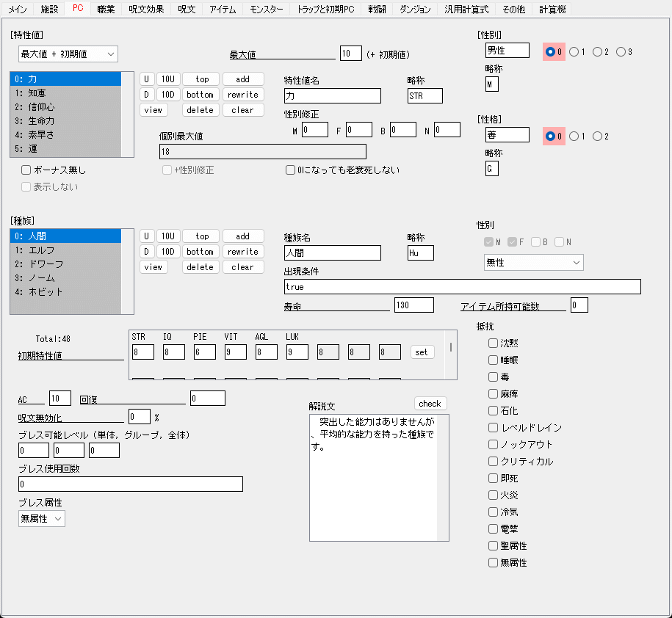Click the アイテム所持可能数 value field

point(579,305)
